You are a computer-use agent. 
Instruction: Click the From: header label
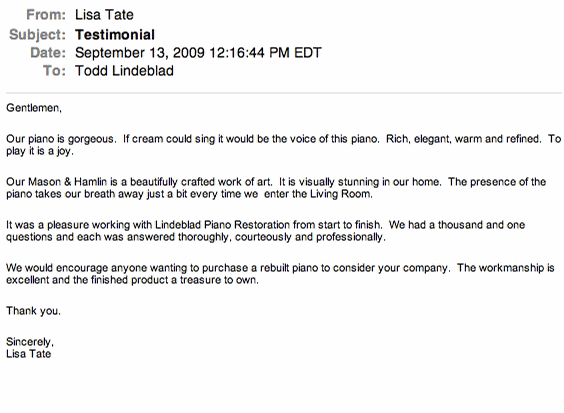[x=46, y=15]
